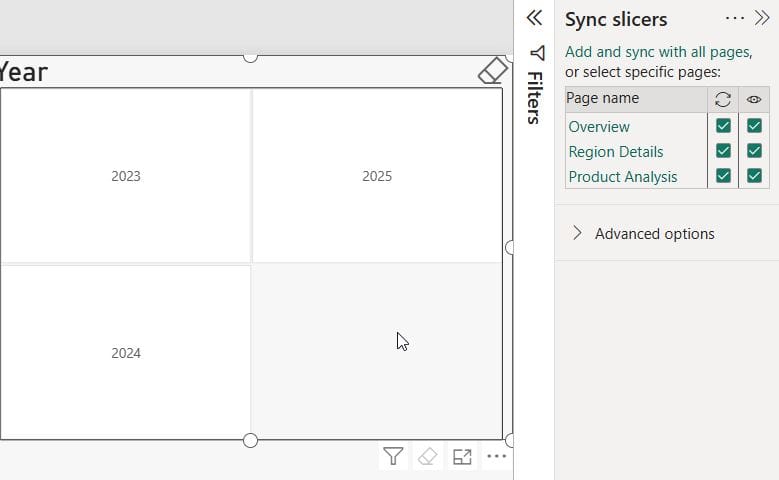
Task: Click the sync column header icon
Action: click(x=723, y=99)
